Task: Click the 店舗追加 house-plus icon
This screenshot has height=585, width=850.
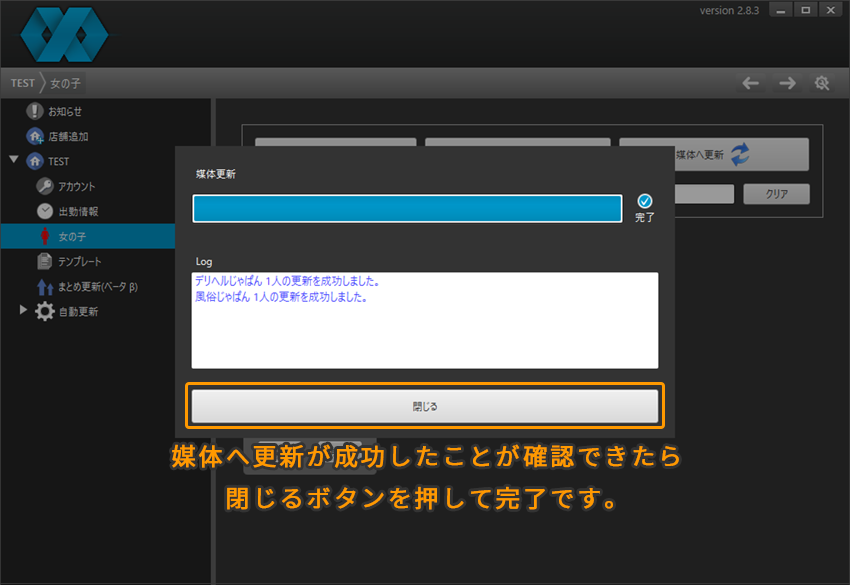Action: click(35, 136)
